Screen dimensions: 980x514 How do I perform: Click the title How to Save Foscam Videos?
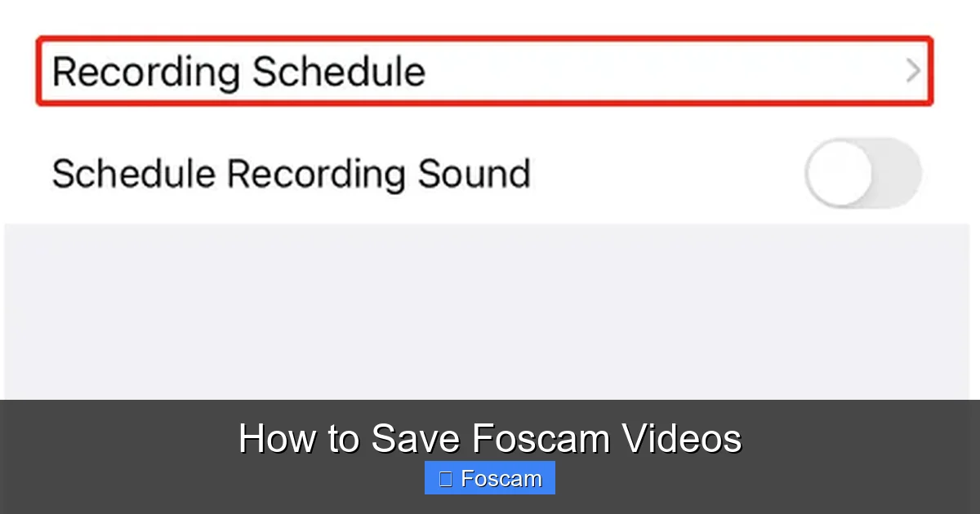[490, 438]
